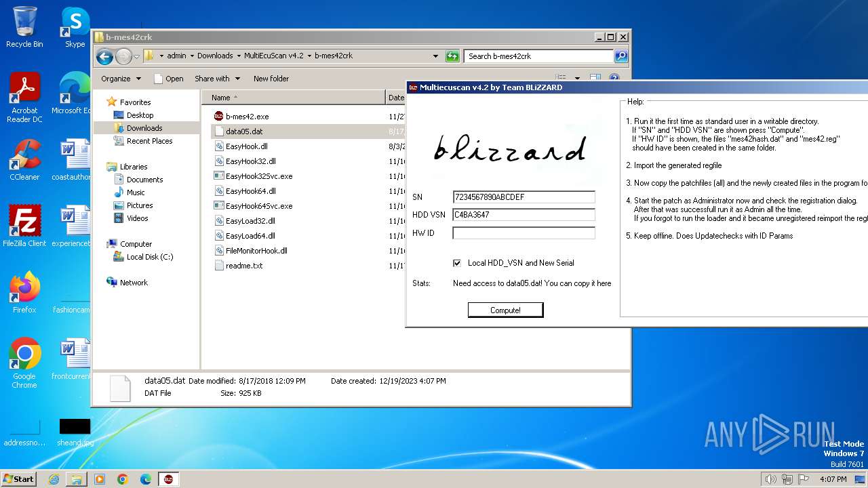Open Windows Explorer taskbar button
The height and width of the screenshot is (488, 868).
coord(77,479)
